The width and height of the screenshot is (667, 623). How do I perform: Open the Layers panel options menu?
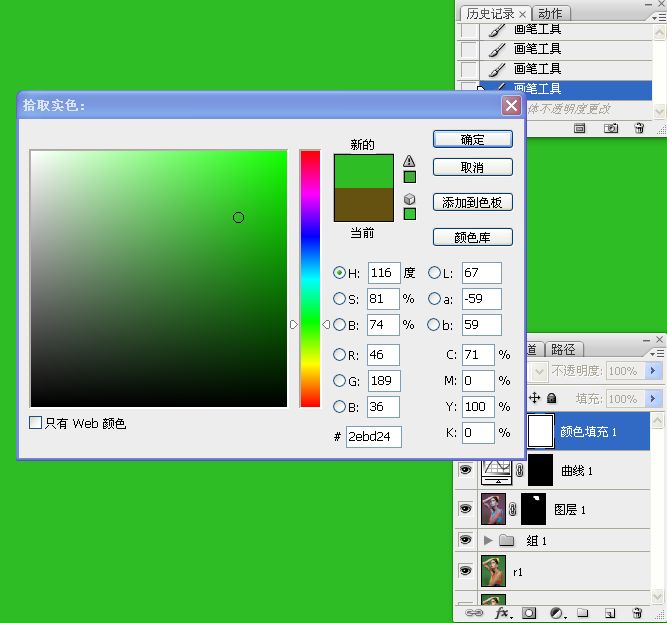pyautogui.click(x=658, y=353)
